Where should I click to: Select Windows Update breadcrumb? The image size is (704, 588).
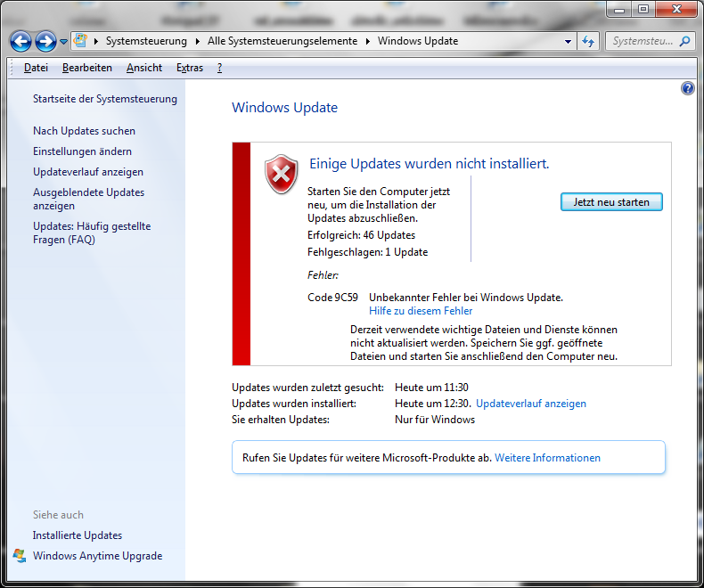point(418,41)
